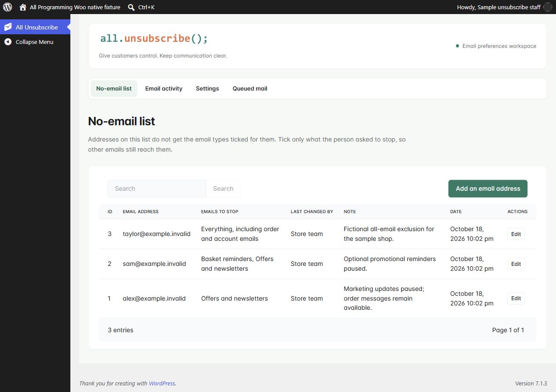Click the All Unsubscribe sidebar icon
Image resolution: width=556 pixels, height=392 pixels.
pos(8,27)
